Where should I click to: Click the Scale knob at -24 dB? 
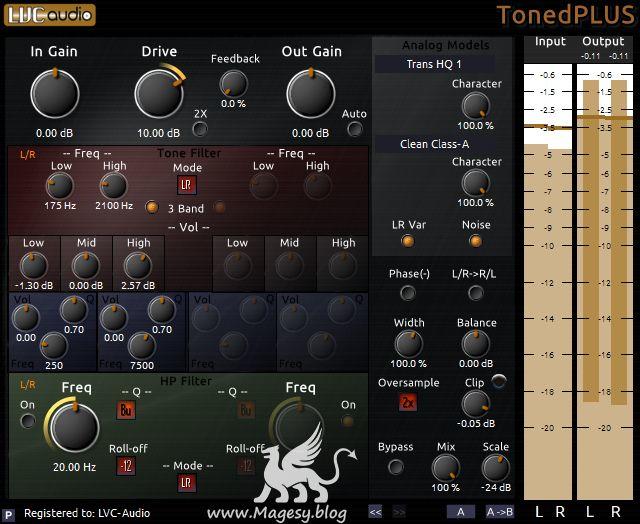coord(496,468)
